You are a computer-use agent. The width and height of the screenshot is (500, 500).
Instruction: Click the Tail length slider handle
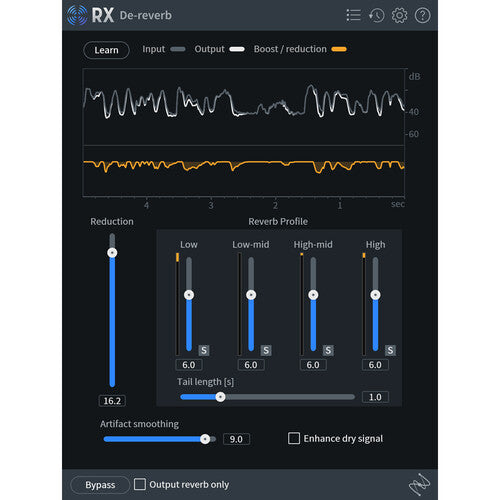(x=220, y=397)
